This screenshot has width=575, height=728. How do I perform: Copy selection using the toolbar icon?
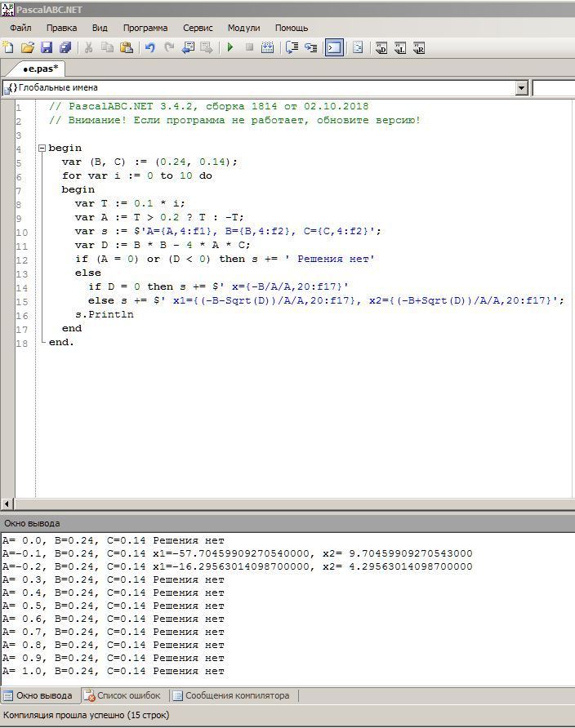pos(107,47)
